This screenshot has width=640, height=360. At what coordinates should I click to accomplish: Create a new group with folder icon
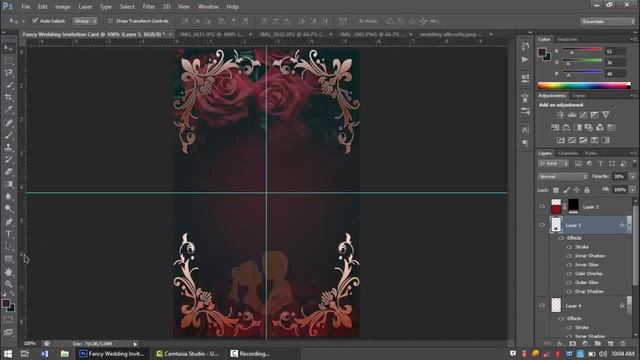(x=598, y=344)
